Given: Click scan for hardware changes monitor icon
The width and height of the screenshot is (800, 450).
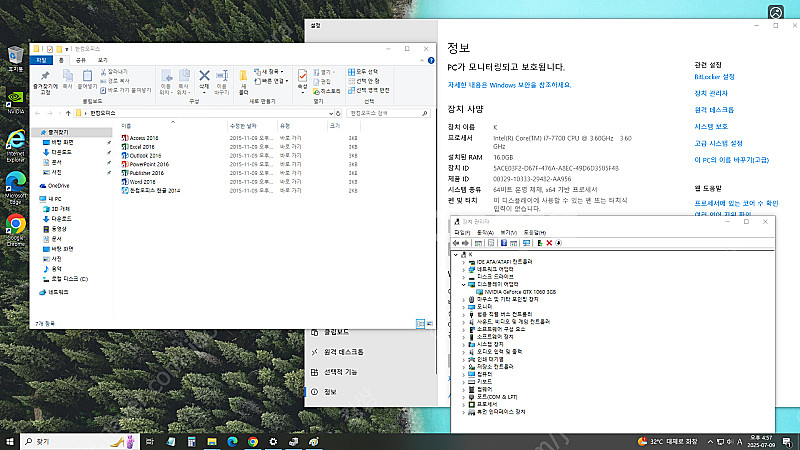Looking at the screenshot, I should click(526, 243).
